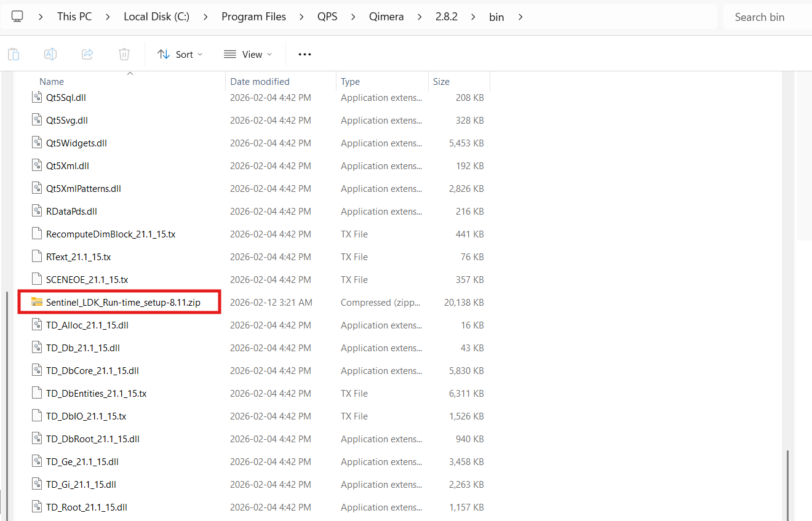
Task: Open the View dropdown menu
Action: (248, 54)
